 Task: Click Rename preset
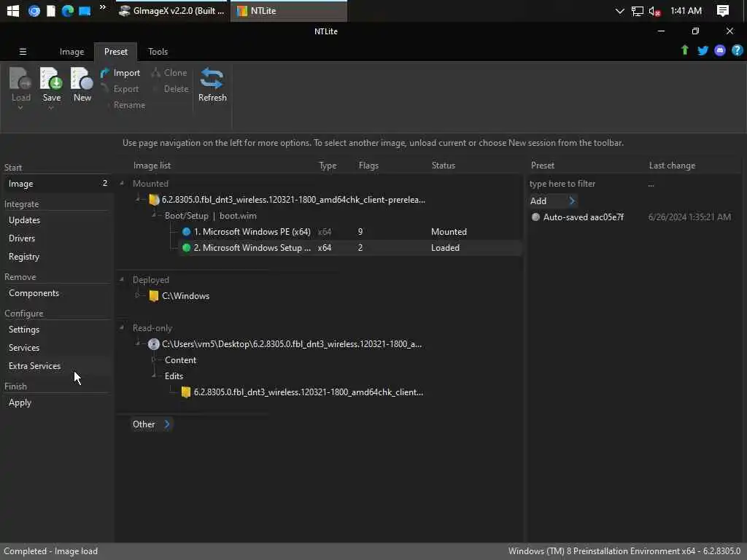point(128,105)
